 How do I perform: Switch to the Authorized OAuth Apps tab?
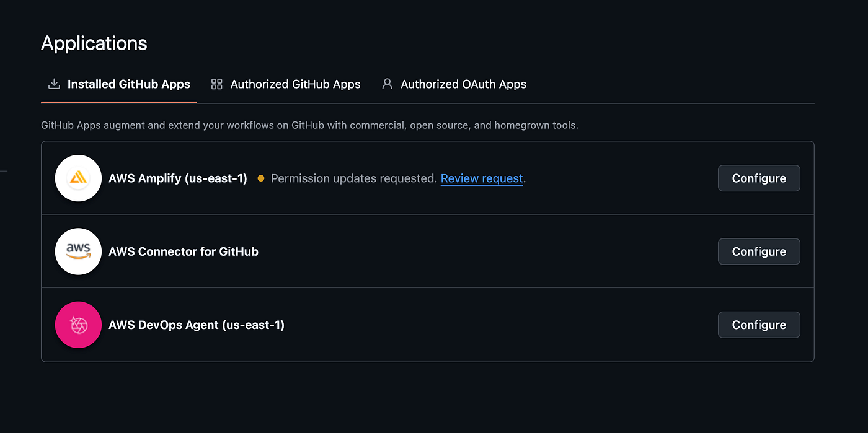(454, 84)
